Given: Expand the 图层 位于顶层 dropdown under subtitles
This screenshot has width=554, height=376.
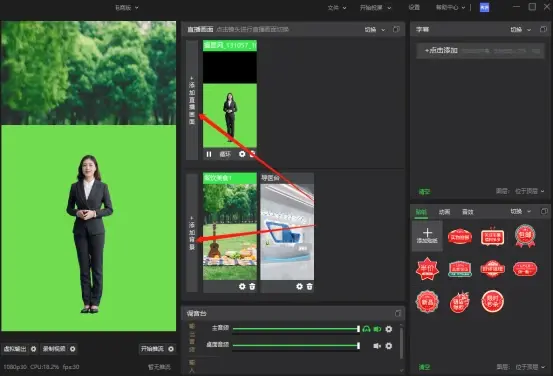Looking at the screenshot, I should [x=529, y=191].
